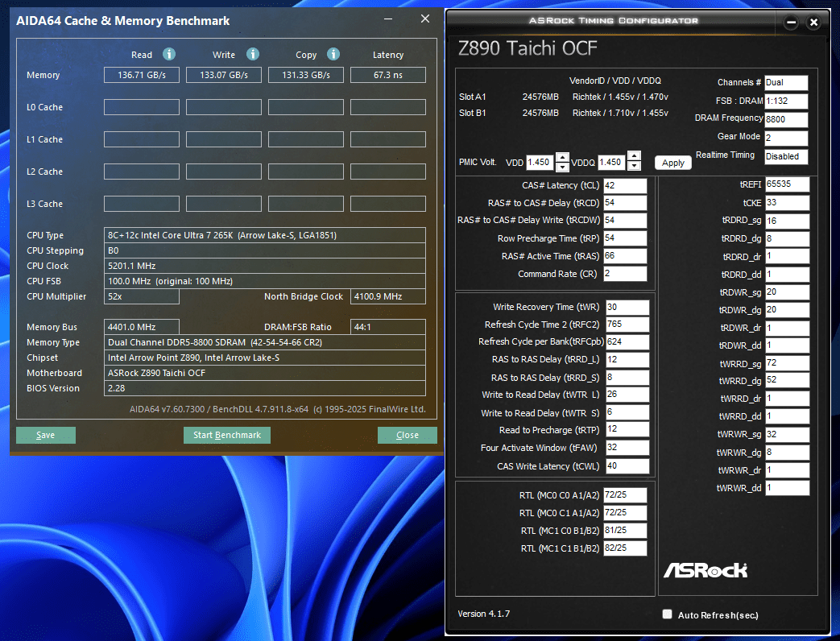840x641 pixels.
Task: Click the tRDWR_sg field
Action: pyautogui.click(x=787, y=292)
